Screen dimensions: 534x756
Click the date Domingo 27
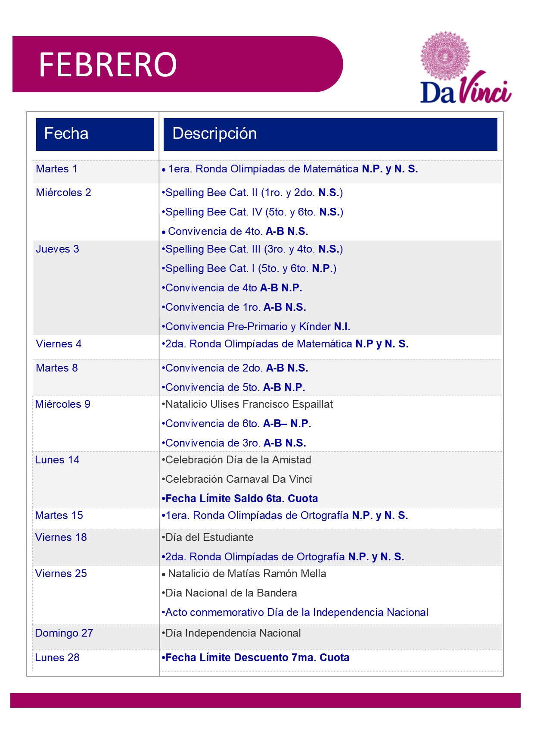click(x=64, y=633)
